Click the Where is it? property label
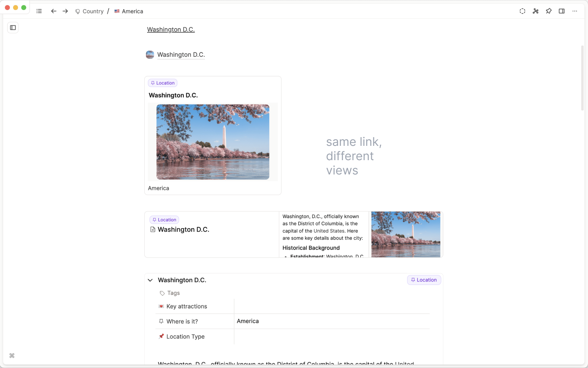Screen dimensions: 588x368 (x=182, y=322)
